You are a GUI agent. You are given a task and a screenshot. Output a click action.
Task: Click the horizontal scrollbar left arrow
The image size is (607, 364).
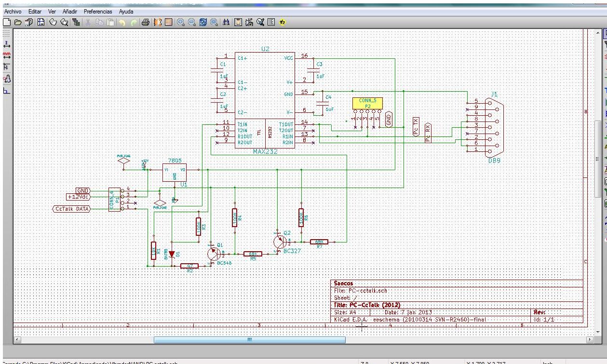[18, 339]
